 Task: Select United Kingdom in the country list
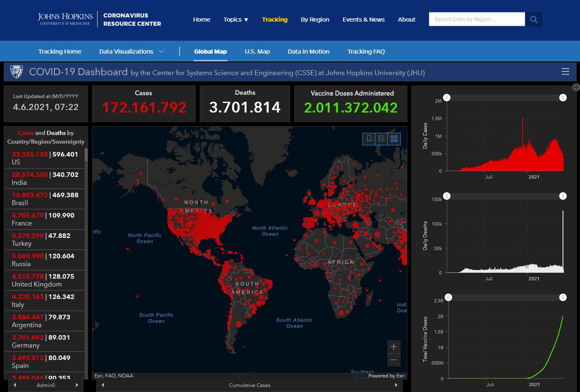45,280
